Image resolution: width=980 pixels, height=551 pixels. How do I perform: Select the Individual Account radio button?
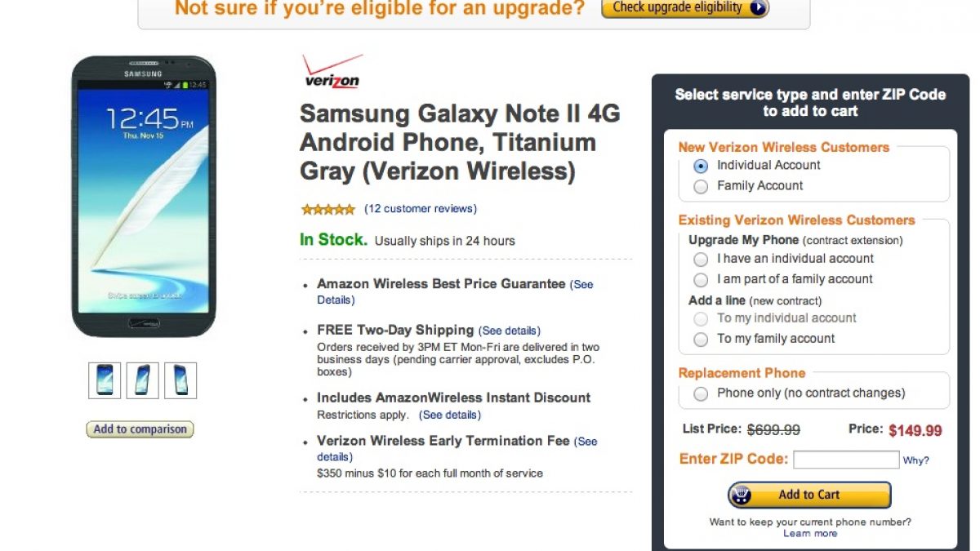(701, 166)
